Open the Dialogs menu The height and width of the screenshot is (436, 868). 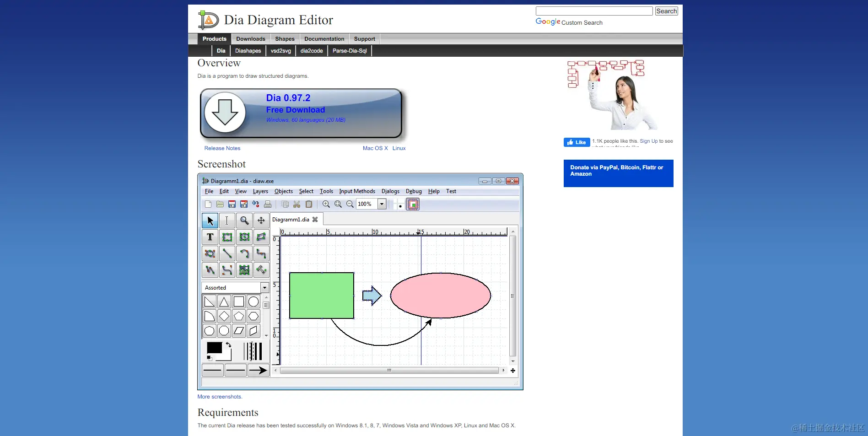(390, 191)
